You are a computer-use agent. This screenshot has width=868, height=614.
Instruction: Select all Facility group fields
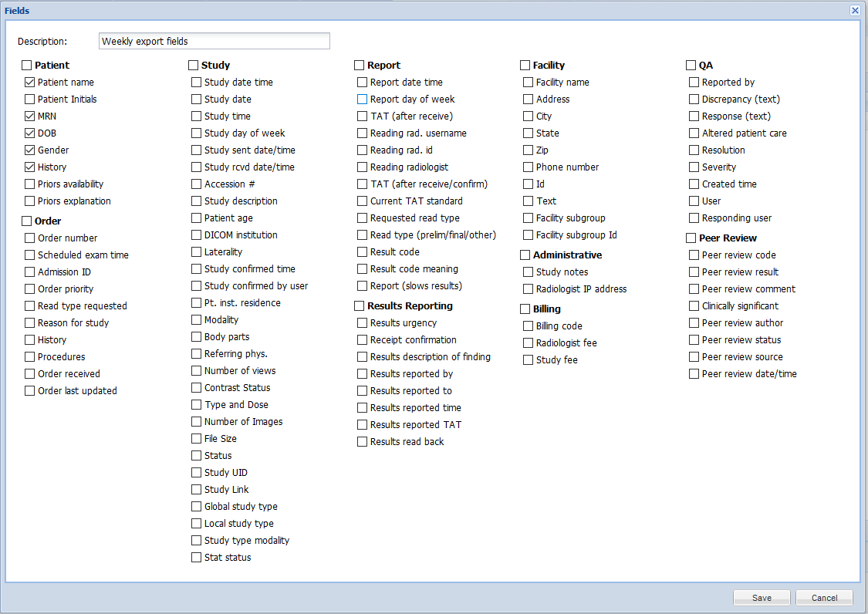point(525,66)
